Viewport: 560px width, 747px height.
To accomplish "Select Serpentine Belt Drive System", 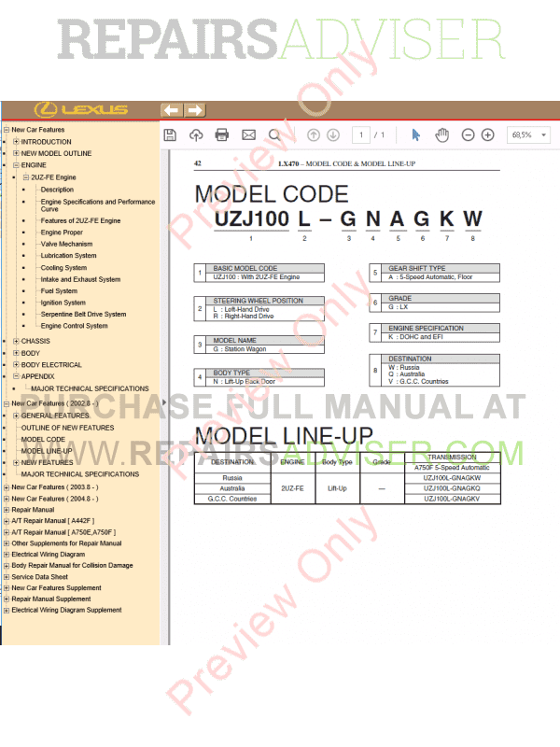I will tap(83, 314).
